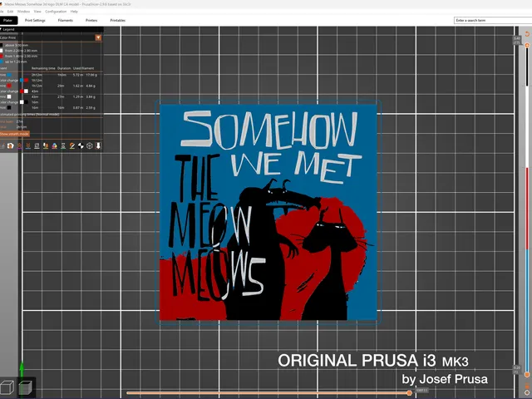Screen dimensions: 532x399
Task: Toggle retractions visibility icon in legend toolbar
Action: pos(19,145)
